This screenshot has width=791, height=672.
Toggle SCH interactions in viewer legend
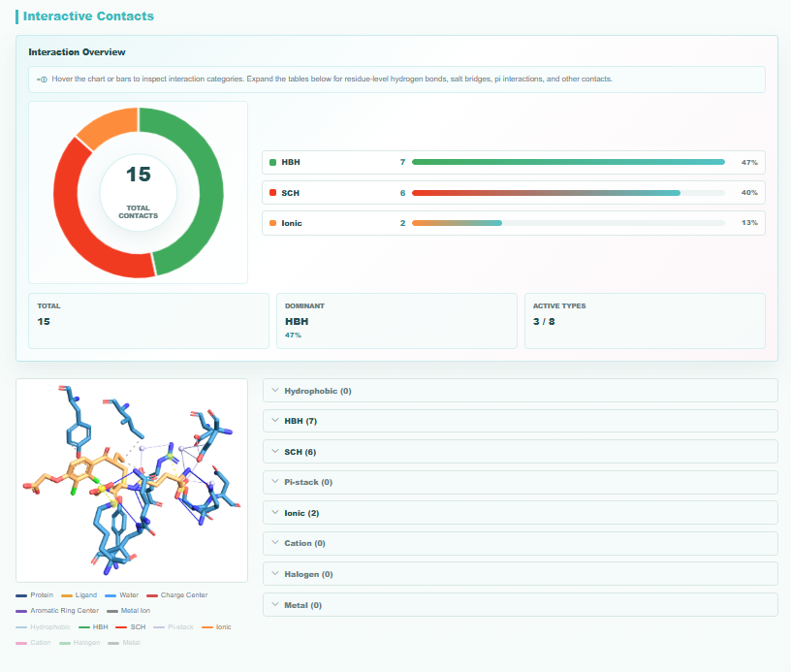[131, 627]
